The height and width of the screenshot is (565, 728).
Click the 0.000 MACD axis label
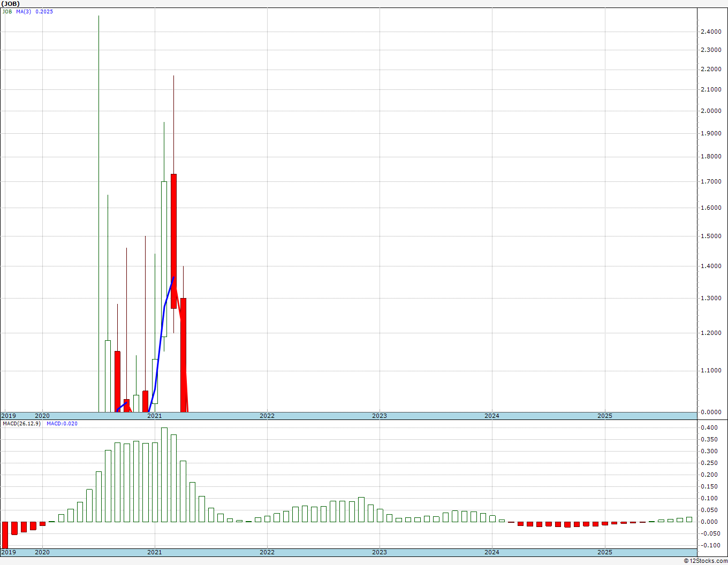[709, 522]
